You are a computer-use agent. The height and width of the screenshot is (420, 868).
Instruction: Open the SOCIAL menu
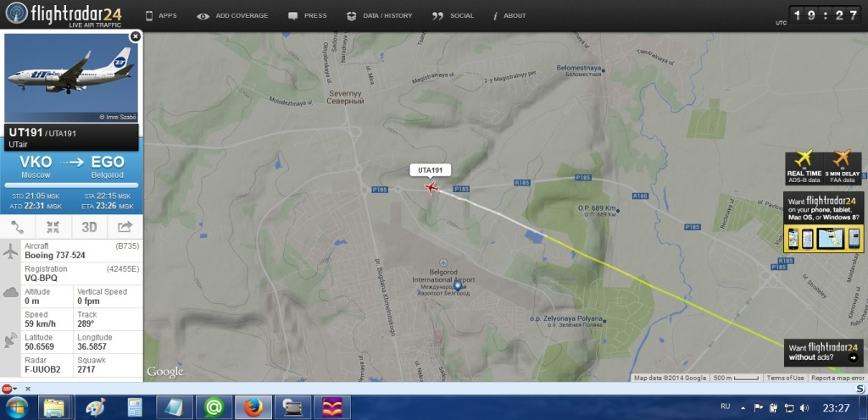tap(453, 16)
